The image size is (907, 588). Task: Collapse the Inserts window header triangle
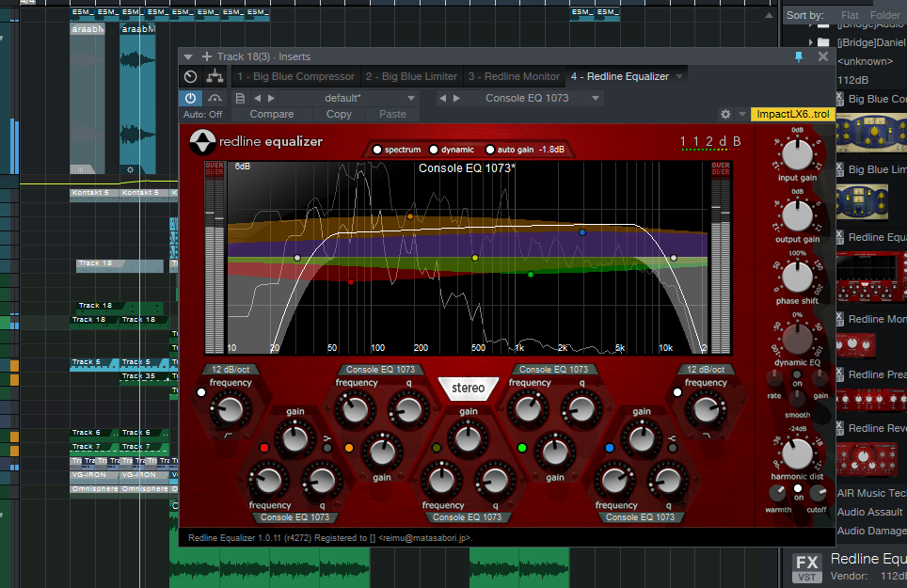188,57
